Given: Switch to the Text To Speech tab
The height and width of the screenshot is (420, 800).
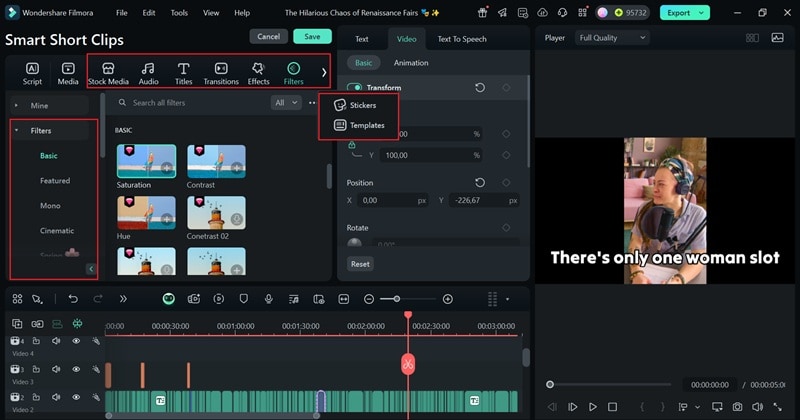Looking at the screenshot, I should pos(462,39).
